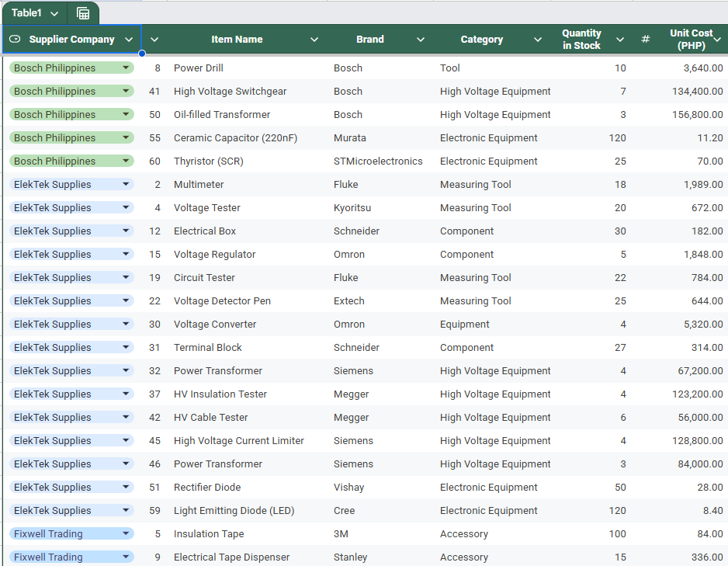Open supplier chip for Voltage Regulator row

[71, 254]
